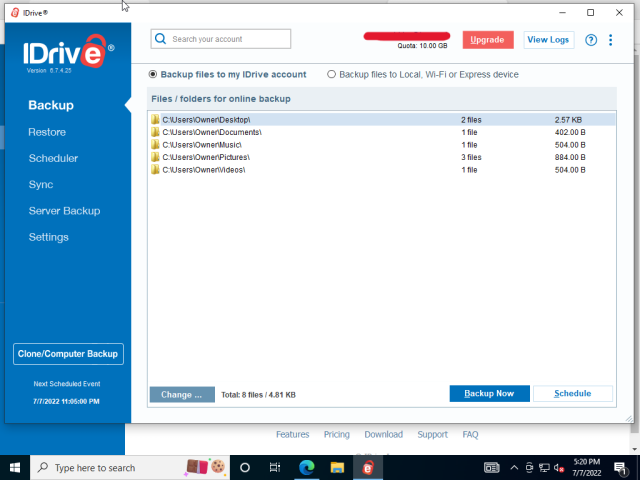Open View Logs
This screenshot has width=640, height=480.
548,40
